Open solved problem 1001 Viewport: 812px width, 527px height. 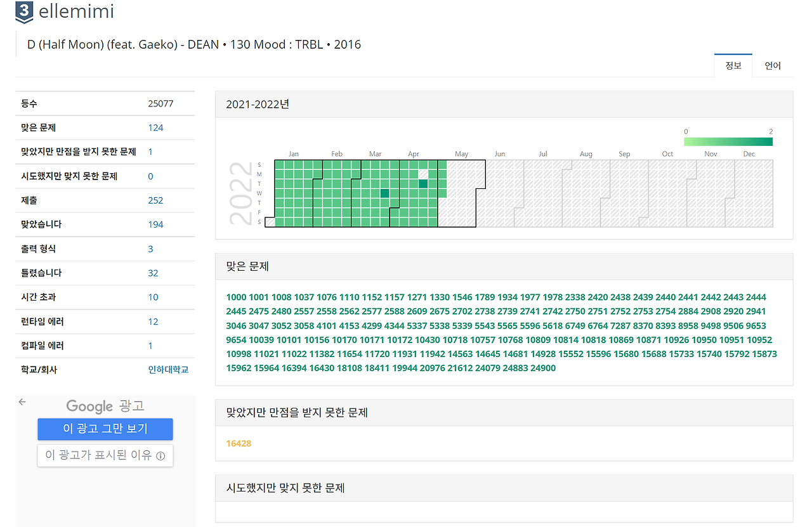pos(259,297)
